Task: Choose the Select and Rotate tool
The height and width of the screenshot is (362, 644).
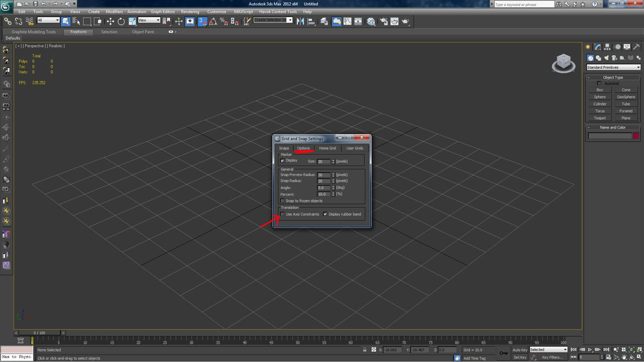Action: coord(121,21)
